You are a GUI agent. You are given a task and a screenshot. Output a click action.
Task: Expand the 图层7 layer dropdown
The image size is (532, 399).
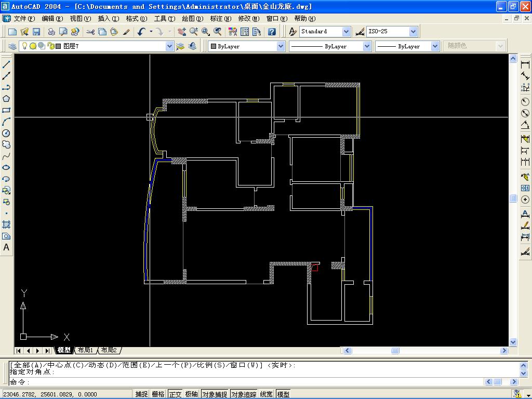point(169,46)
